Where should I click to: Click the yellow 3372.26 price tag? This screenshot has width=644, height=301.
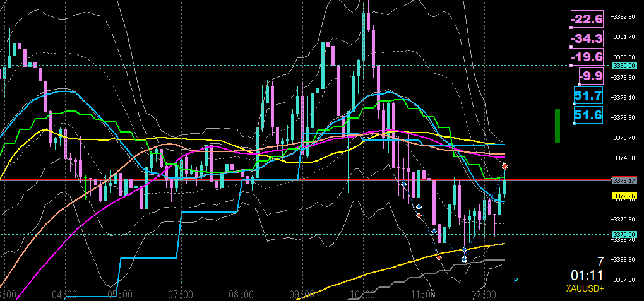pyautogui.click(x=624, y=196)
